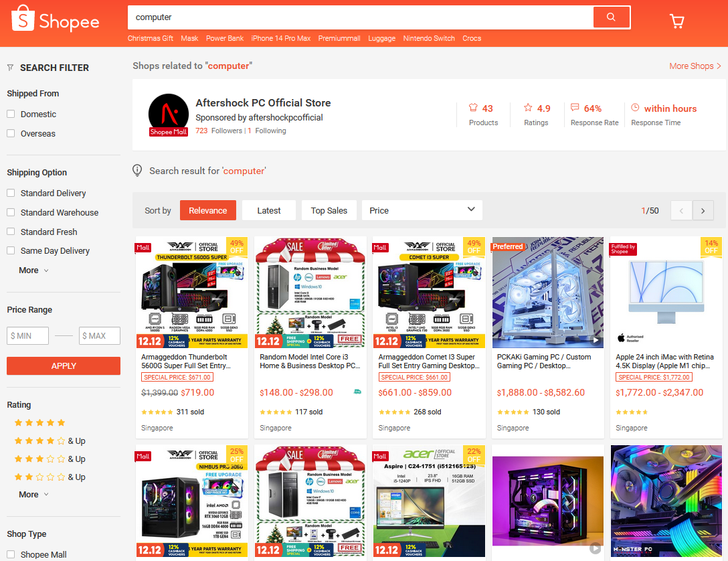Click the Luggage suggested search
Viewport: 728px width, 561px height.
(381, 39)
